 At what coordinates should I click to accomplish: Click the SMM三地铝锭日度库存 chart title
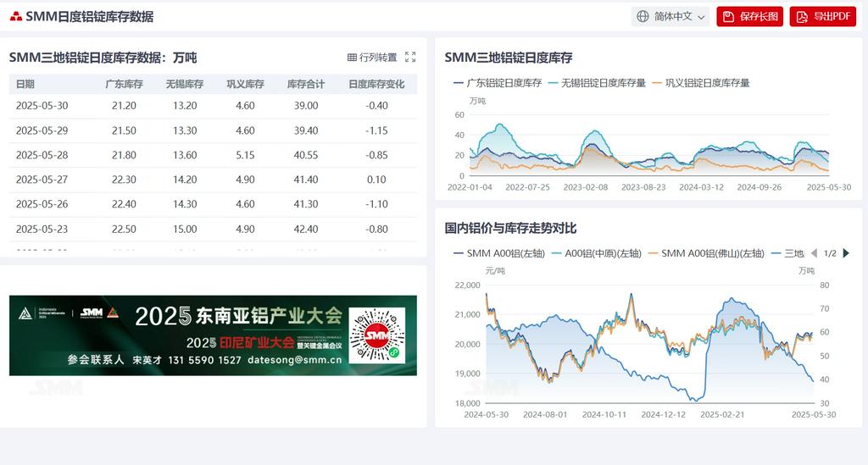coord(509,58)
